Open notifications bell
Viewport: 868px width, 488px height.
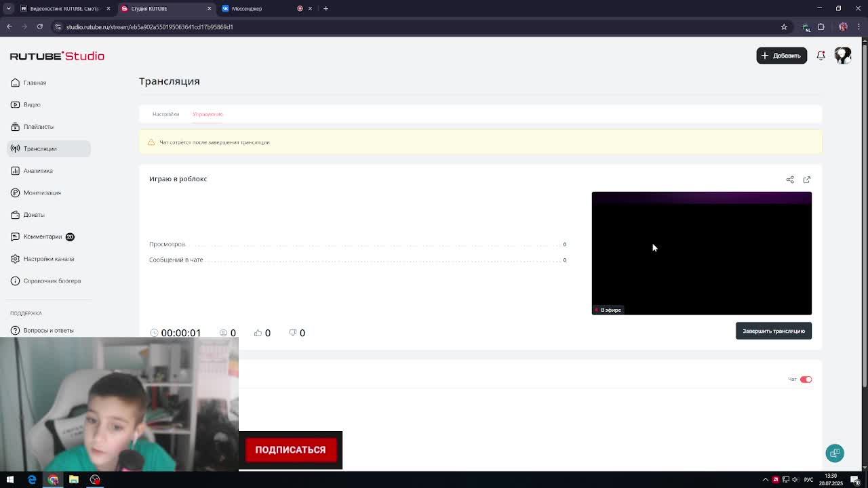tap(821, 56)
